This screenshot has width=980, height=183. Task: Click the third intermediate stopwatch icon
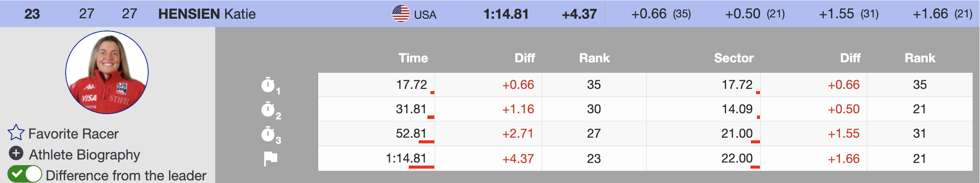coord(268,134)
